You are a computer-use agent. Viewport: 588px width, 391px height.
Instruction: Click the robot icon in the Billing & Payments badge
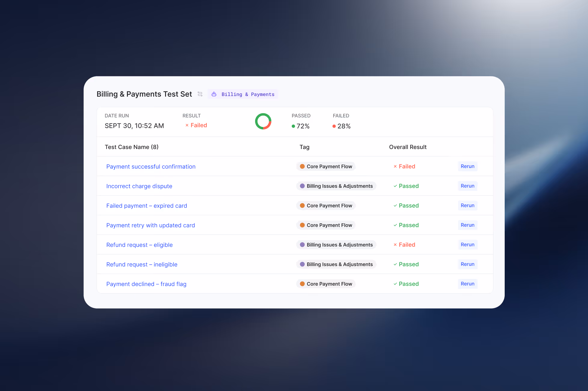(214, 94)
